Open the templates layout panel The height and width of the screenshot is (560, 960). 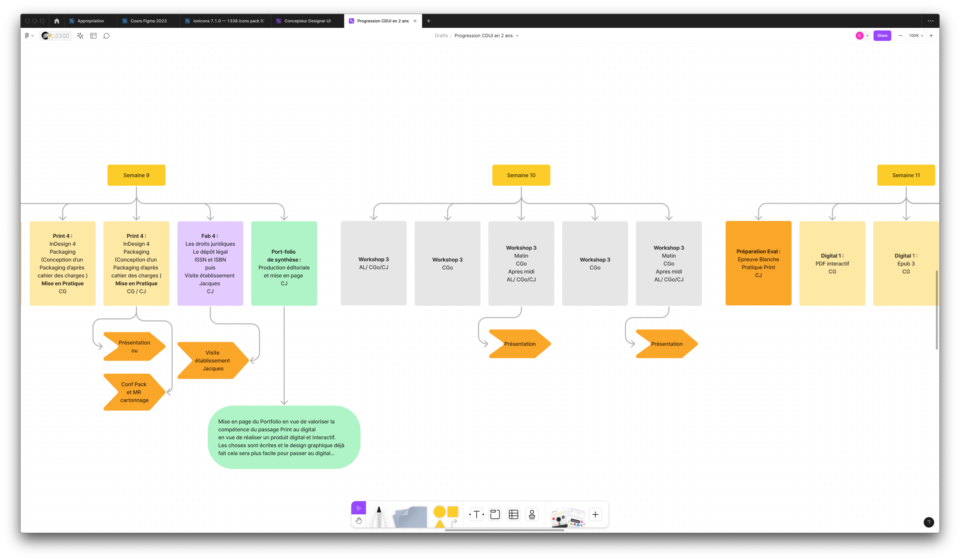[x=93, y=36]
